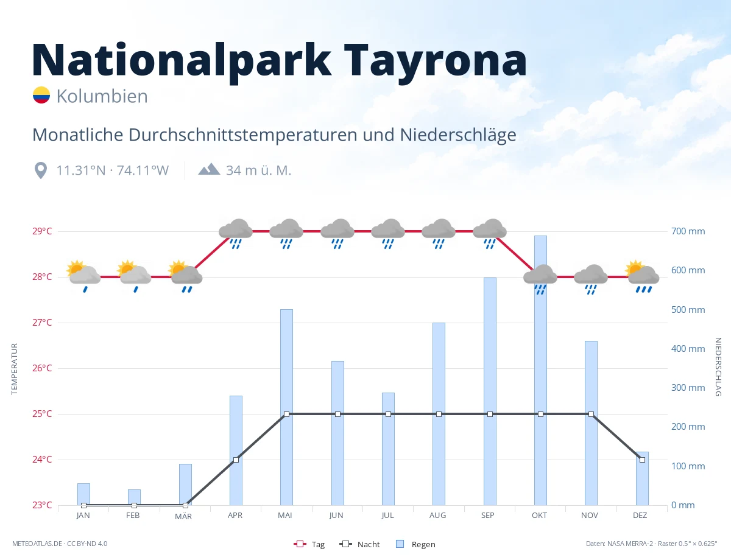731x560 pixels.
Task: Click the Regen legend color swatch
Action: coord(400,544)
